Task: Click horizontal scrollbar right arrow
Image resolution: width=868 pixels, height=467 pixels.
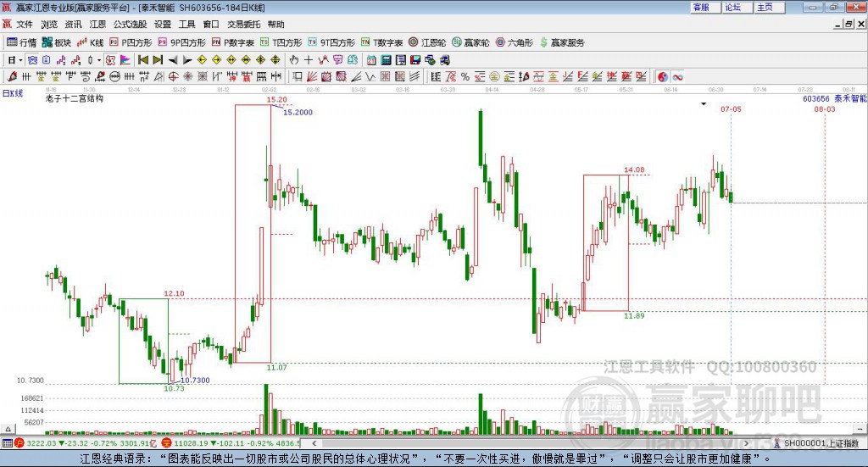Action: click(746, 443)
